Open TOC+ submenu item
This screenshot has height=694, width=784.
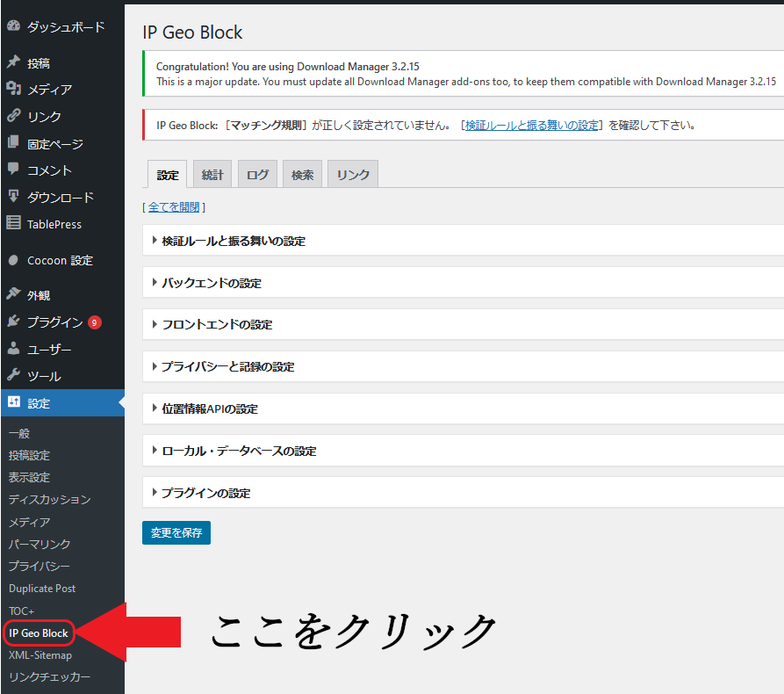pyautogui.click(x=21, y=611)
